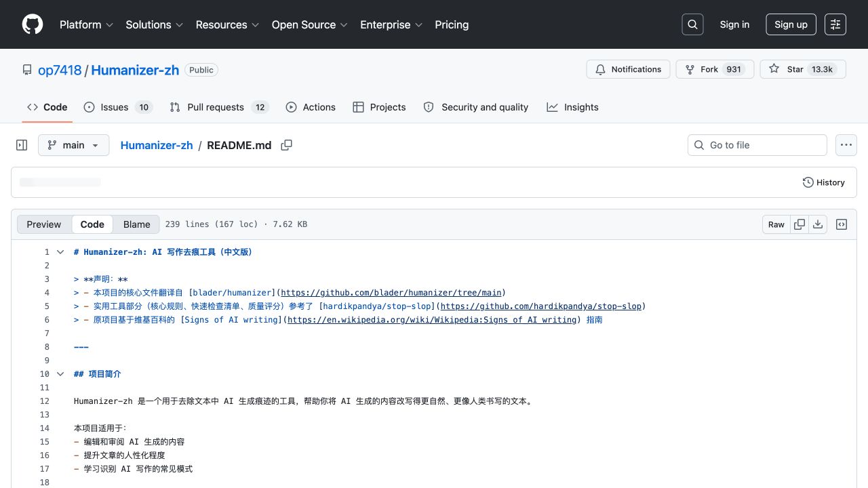Open Humanizer-zh repository title link
Viewport: 868px width, 488px height.
[135, 70]
